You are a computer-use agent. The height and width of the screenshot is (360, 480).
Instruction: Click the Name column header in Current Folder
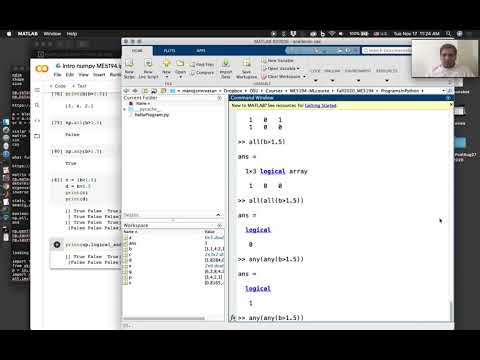click(x=143, y=104)
